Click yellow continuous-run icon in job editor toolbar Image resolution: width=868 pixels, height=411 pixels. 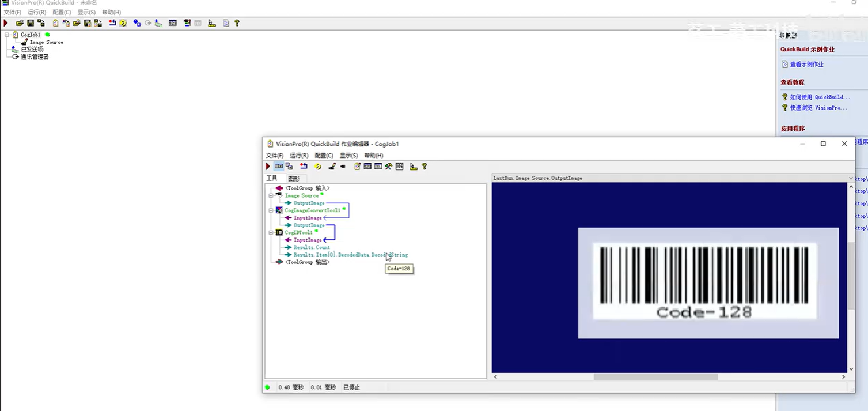pyautogui.click(x=318, y=167)
